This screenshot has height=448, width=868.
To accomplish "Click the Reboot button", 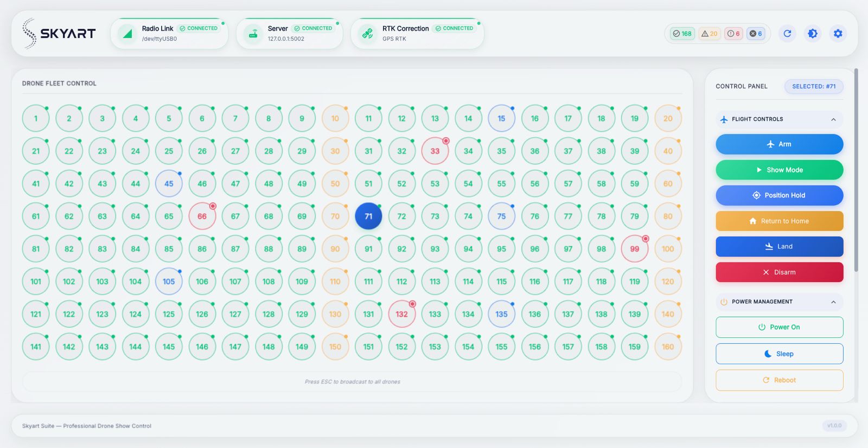I will 780,380.
